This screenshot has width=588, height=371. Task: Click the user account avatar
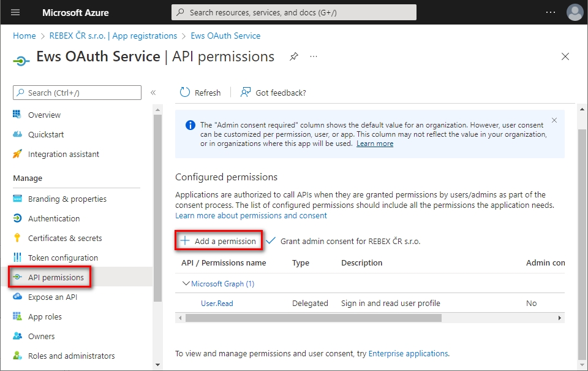click(x=575, y=12)
